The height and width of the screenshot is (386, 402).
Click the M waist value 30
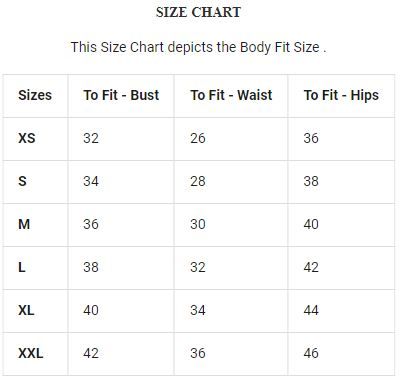(x=198, y=224)
